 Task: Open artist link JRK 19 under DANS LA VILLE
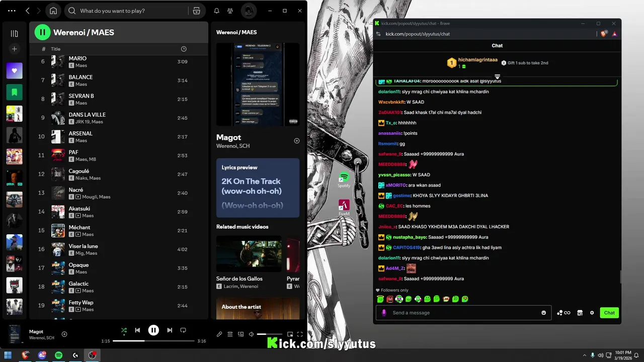pos(83,122)
